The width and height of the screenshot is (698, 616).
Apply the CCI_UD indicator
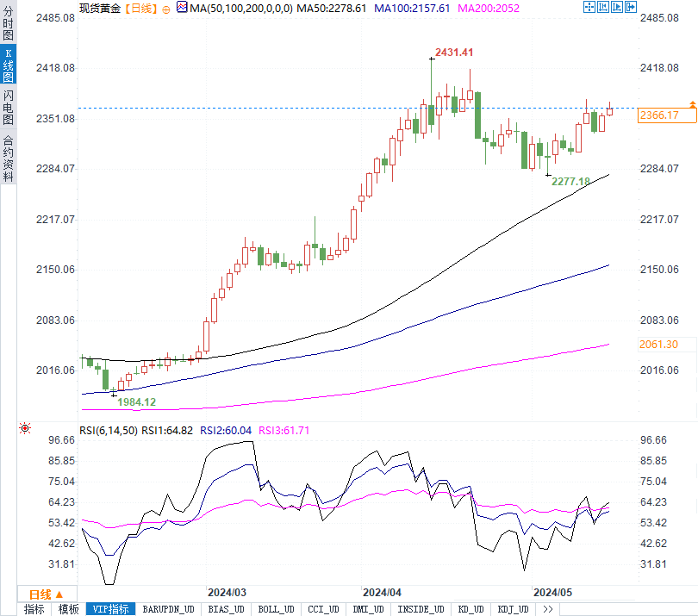[324, 609]
